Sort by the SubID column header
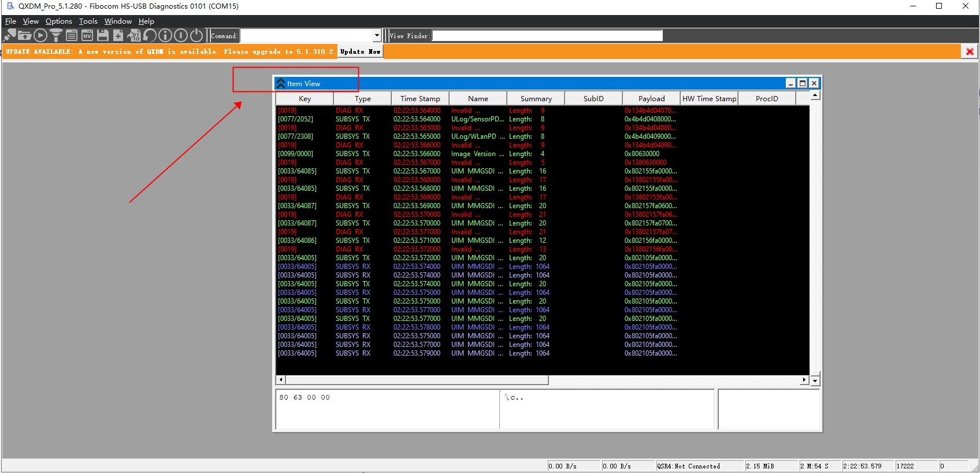 [593, 98]
